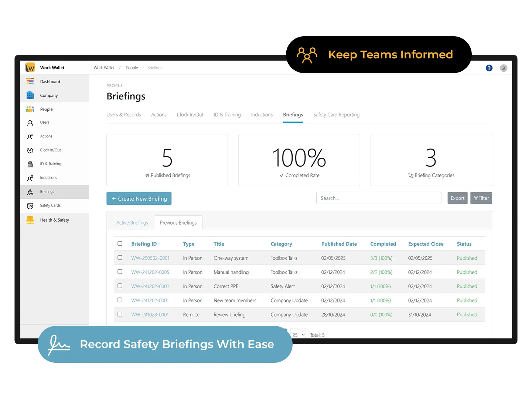Open the help question-mark icon
The width and height of the screenshot is (532, 399).
click(x=489, y=68)
